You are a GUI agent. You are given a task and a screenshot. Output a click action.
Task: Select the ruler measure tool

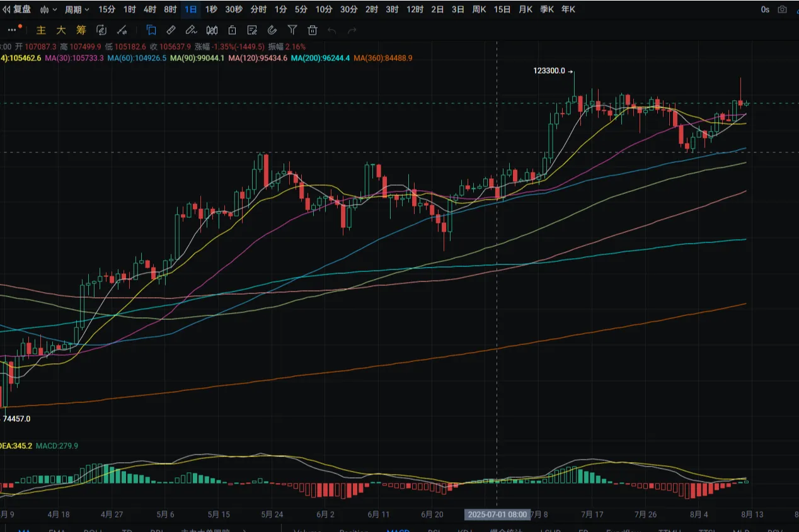171,30
